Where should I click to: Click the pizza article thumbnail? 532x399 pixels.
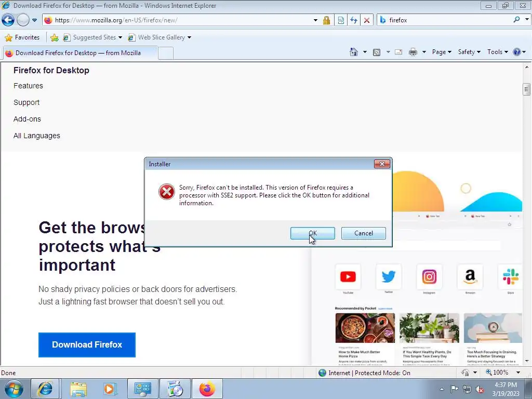(365, 328)
